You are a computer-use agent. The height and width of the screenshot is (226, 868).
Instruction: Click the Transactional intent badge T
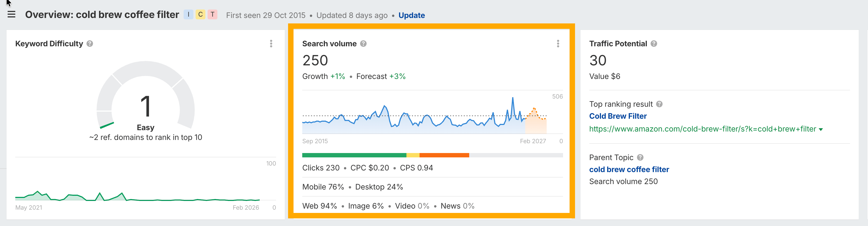pos(212,14)
